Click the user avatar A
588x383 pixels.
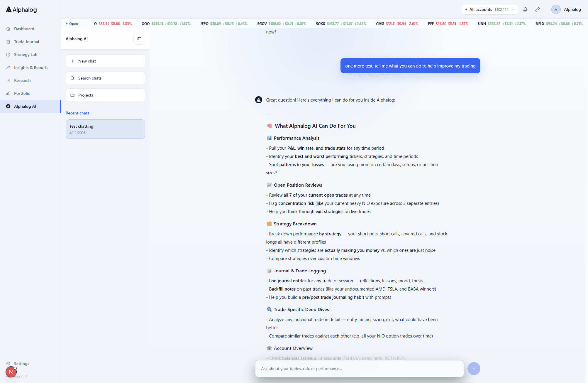pos(556,9)
